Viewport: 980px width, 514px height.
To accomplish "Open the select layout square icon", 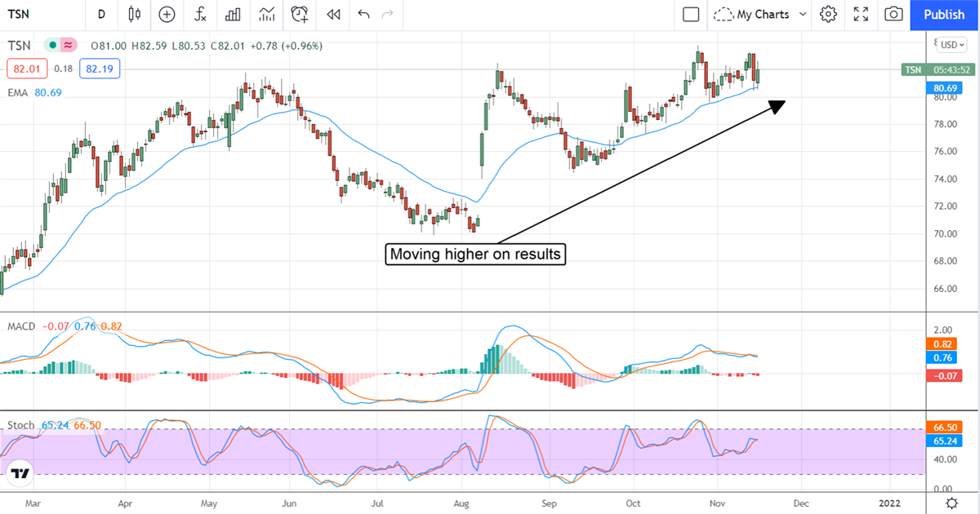I will [x=691, y=14].
